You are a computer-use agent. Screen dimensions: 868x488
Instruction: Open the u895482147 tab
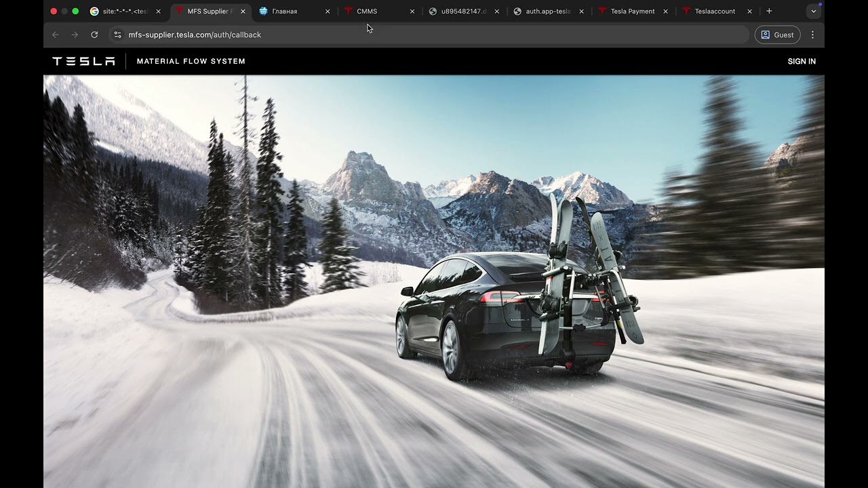click(x=464, y=12)
